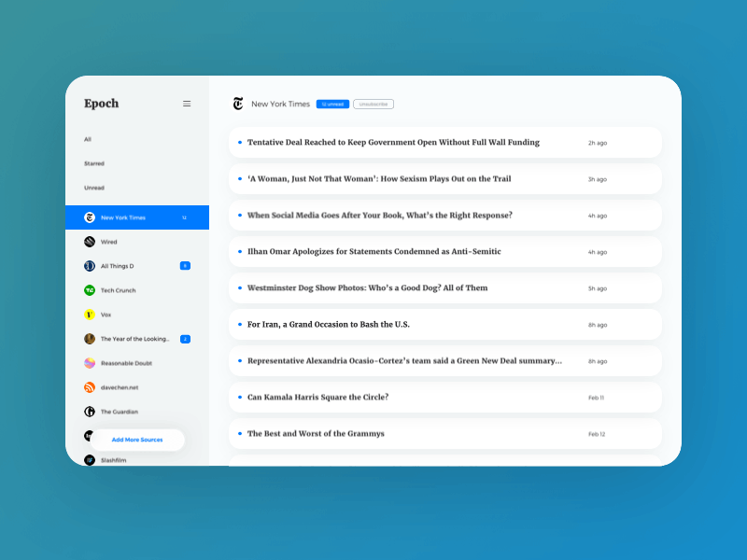The image size is (747, 560).
Task: Select the Tech Crunch feed icon
Action: point(89,290)
